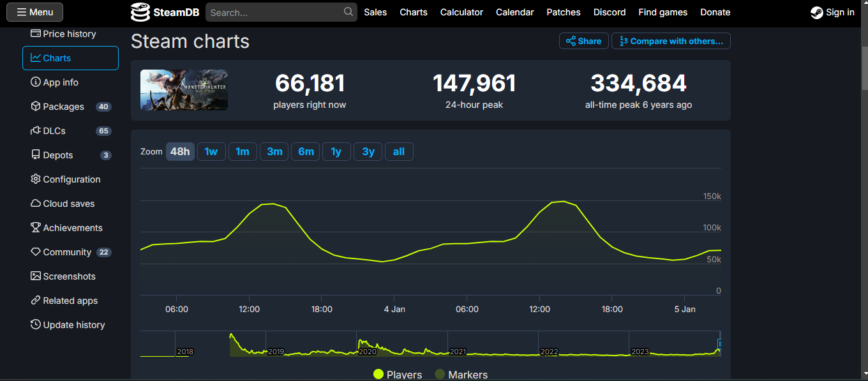
Task: Click the Monster Hunter game thumbnail
Action: pos(184,90)
